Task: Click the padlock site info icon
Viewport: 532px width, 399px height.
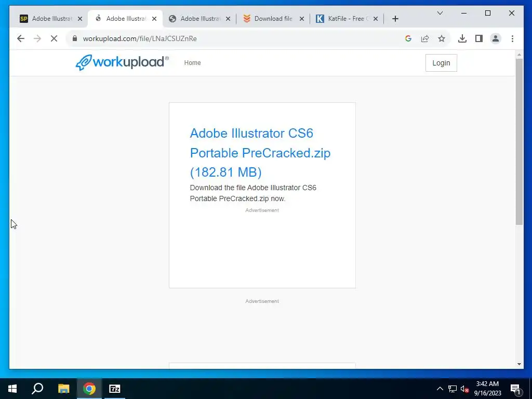Action: pyautogui.click(x=75, y=38)
